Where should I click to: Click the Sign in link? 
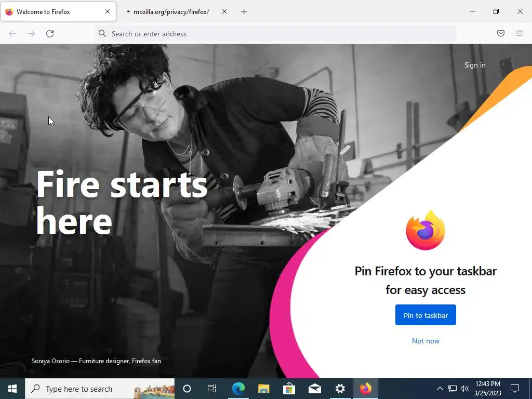475,65
